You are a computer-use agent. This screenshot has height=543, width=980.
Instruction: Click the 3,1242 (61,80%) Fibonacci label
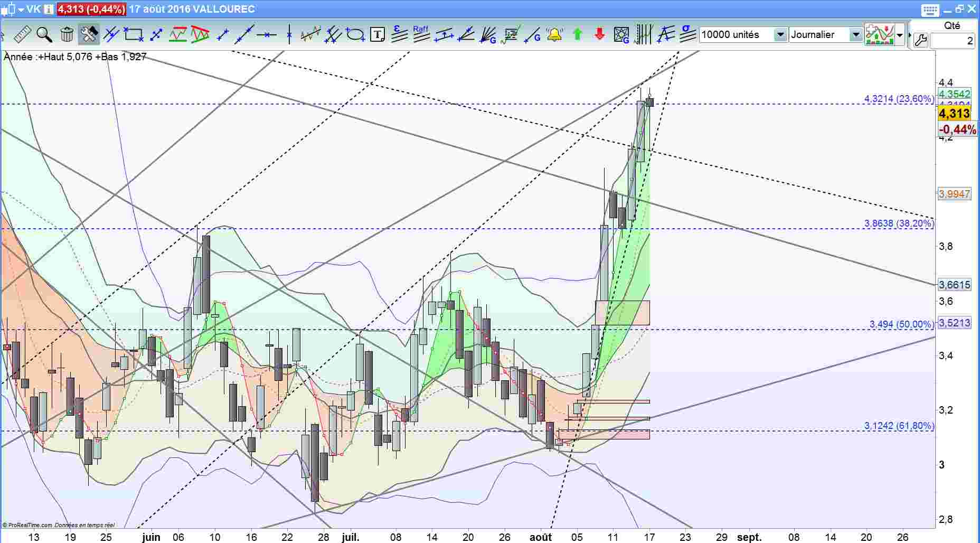(x=899, y=426)
